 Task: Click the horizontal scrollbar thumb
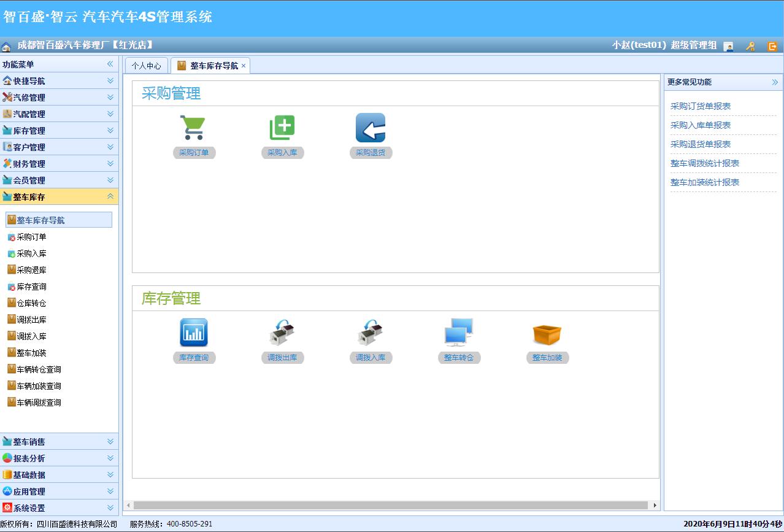point(391,506)
